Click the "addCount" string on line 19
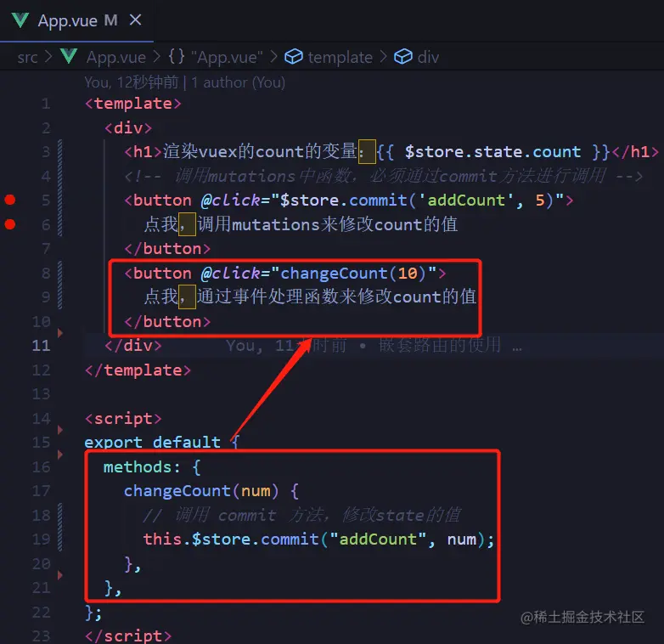Screen dimensions: 664x644 378,539
